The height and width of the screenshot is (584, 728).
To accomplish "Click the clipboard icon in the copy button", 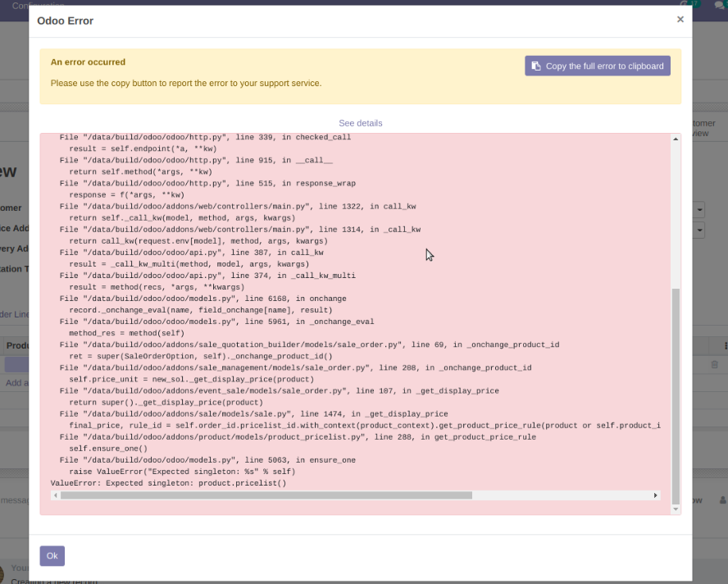I will pyautogui.click(x=536, y=66).
